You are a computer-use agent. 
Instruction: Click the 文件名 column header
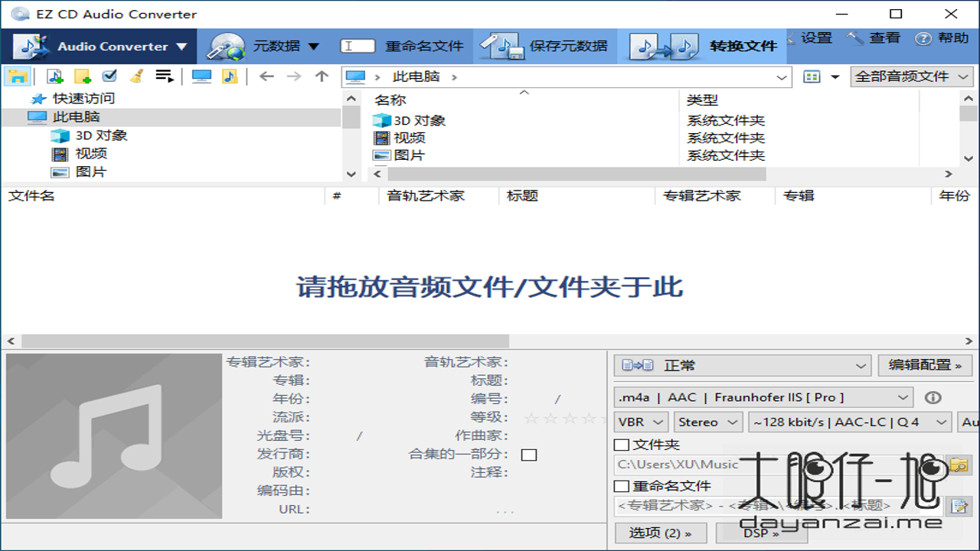pos(31,196)
